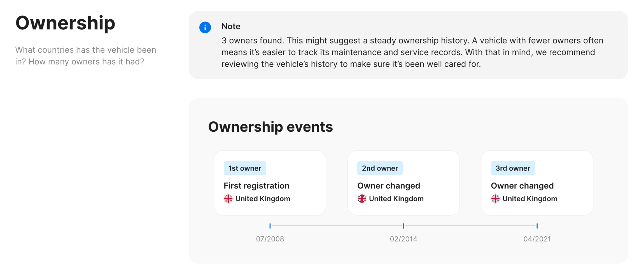
Task: Click the UK flag in 2nd owner card
Action: (x=362, y=199)
